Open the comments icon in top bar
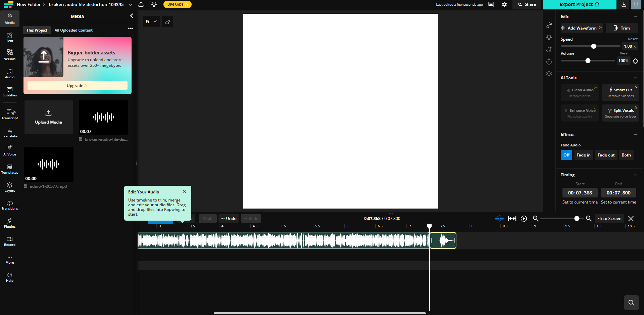The width and height of the screenshot is (644, 315). 491,4
